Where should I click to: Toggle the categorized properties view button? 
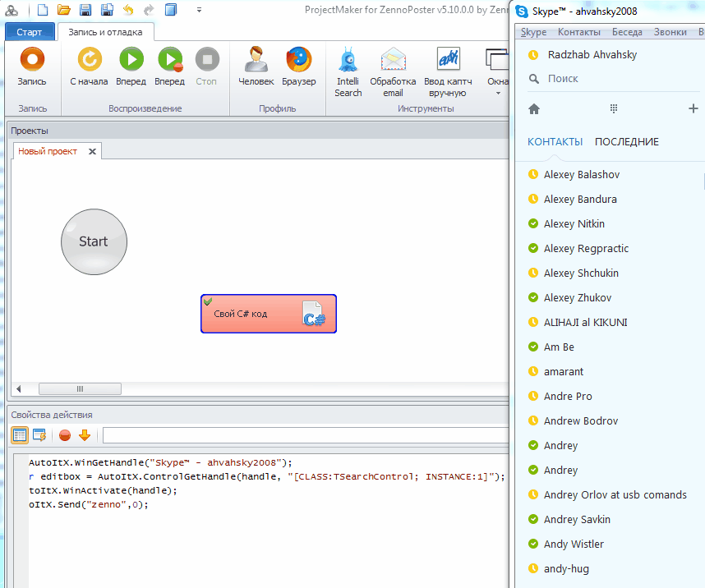point(20,435)
